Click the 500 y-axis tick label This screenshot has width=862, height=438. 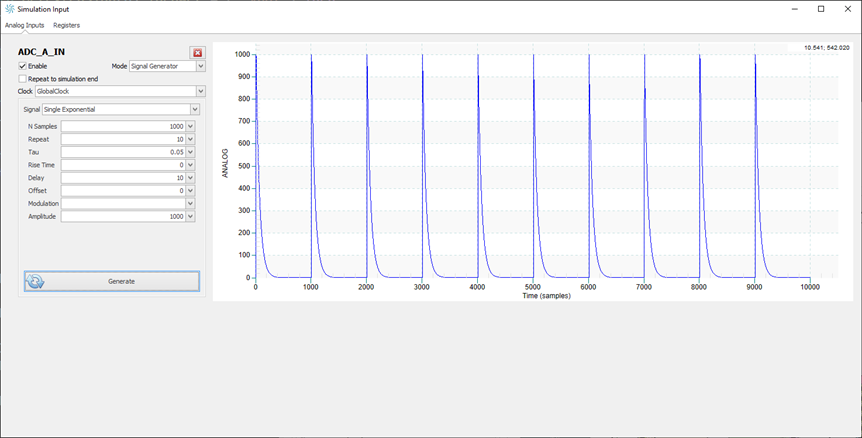(245, 166)
